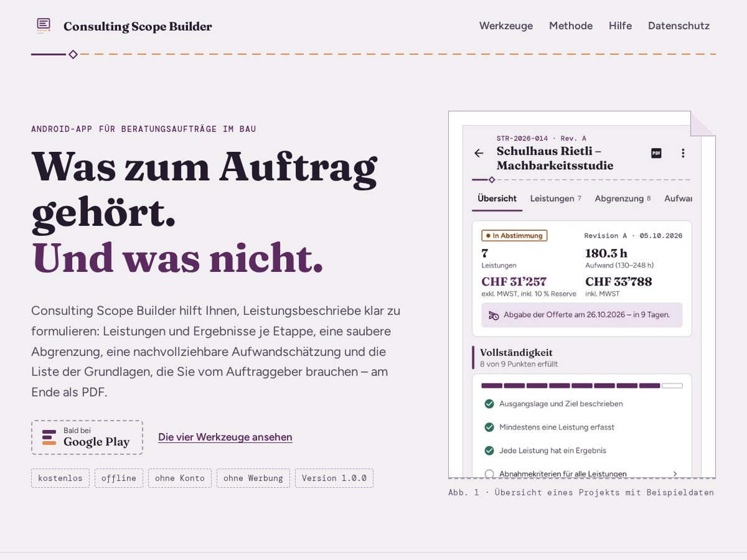Click the Revision A · 05.10.2026 label

633,236
